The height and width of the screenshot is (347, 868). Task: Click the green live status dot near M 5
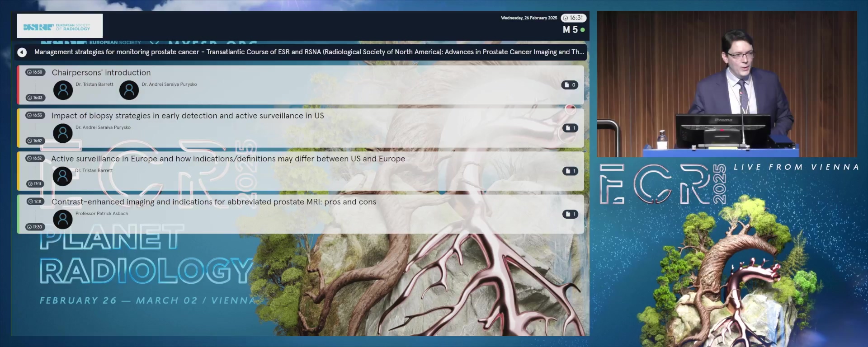click(583, 30)
